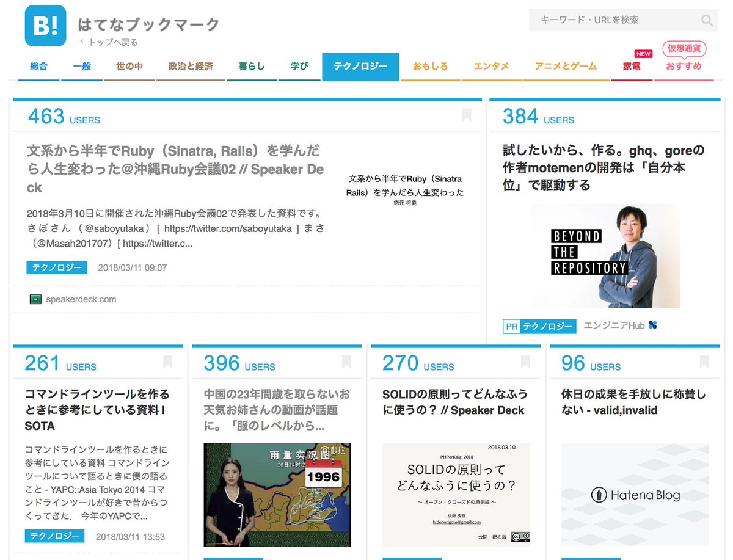The height and width of the screenshot is (560, 733).
Task: Click the Ruby article description text
Action: click(176, 228)
